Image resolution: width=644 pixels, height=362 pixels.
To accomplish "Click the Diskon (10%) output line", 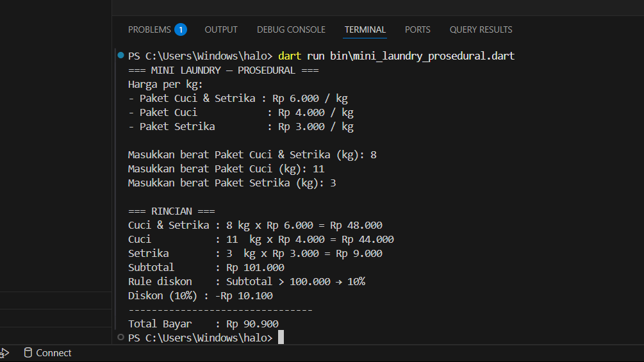I will [x=200, y=296].
